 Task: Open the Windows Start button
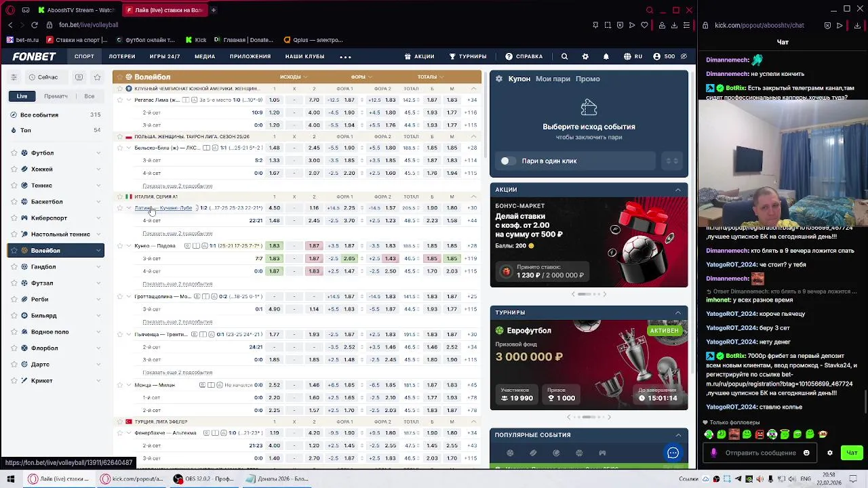point(10,479)
